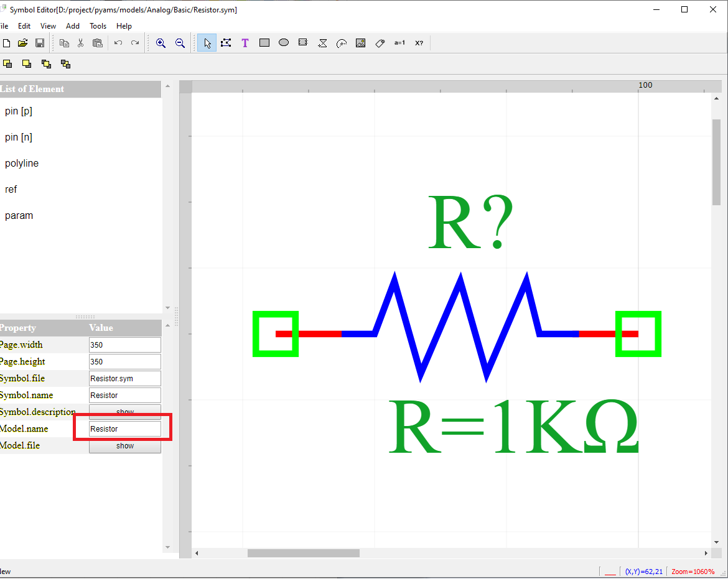
Task: Click the first yellow layer-order icon
Action: tap(7, 64)
